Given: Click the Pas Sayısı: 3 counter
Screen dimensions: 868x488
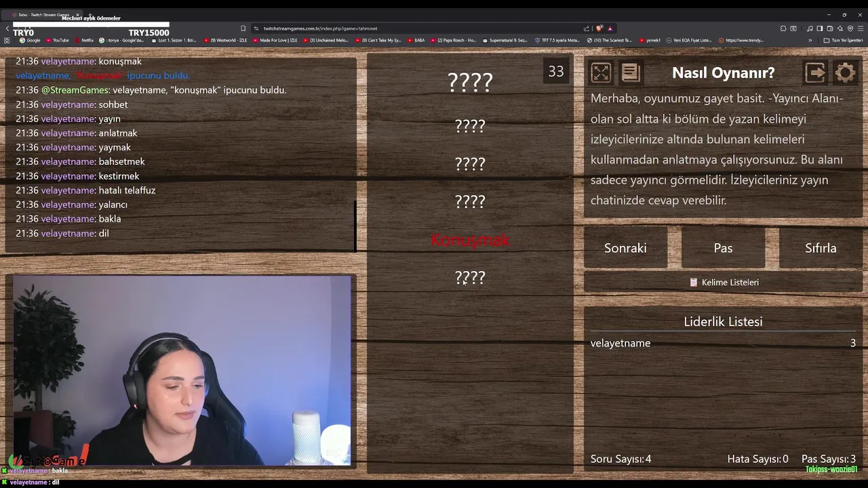Looking at the screenshot, I should point(829,459).
